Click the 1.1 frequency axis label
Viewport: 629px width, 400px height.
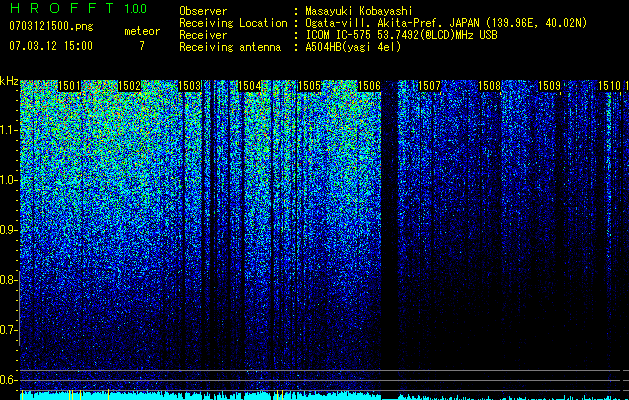[8, 130]
